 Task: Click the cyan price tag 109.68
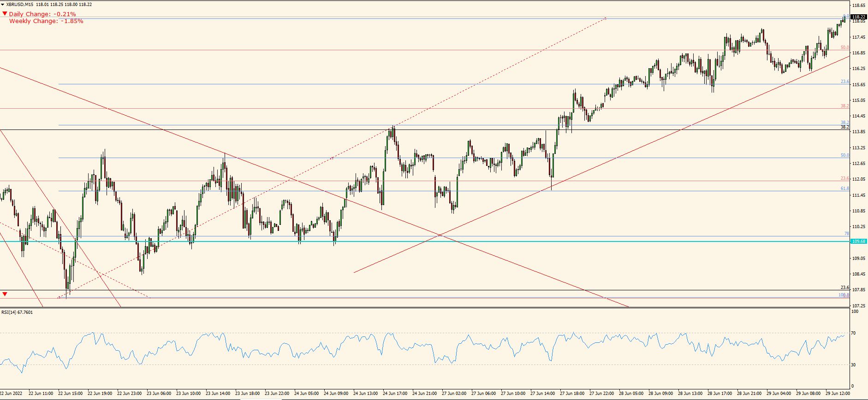point(858,241)
